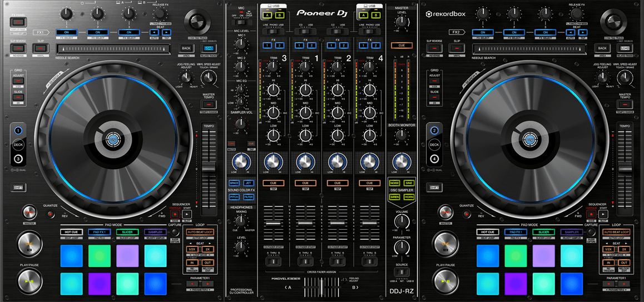
Task: Click the channel 2 volume fader
Action: [338, 222]
